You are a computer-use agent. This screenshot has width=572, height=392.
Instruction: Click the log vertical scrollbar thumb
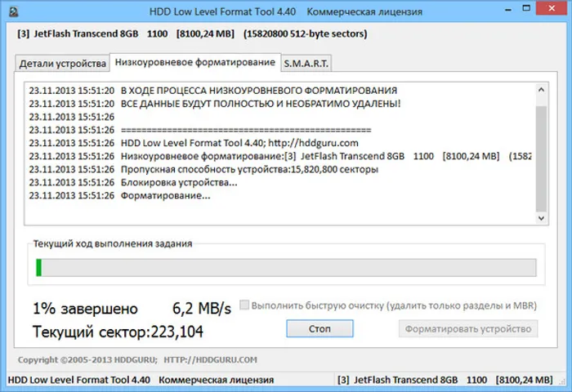pos(541,158)
